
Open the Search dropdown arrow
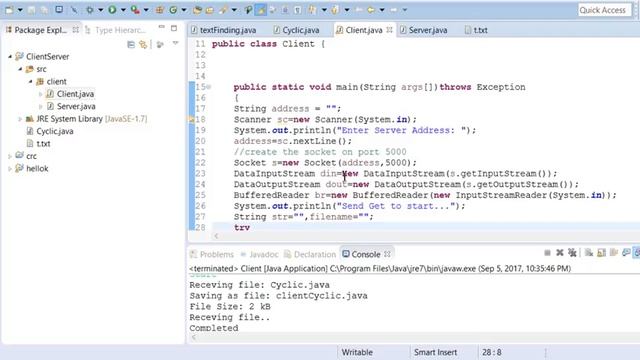(x=234, y=10)
